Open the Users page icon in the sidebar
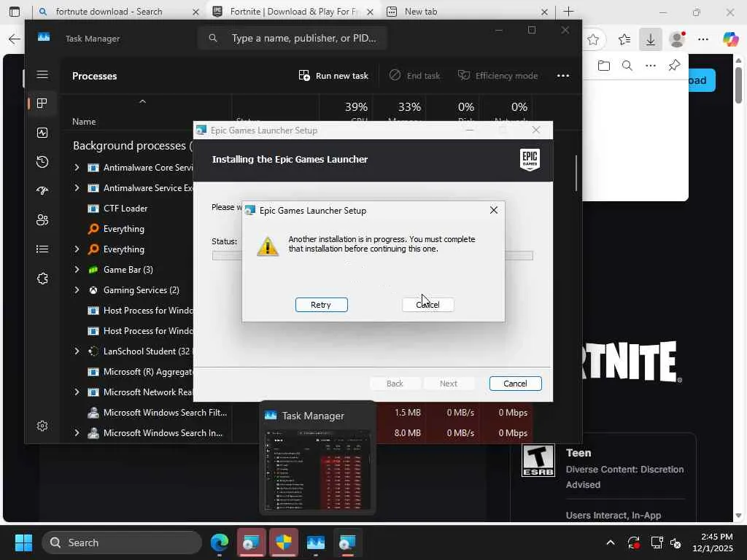The image size is (747, 560). tap(42, 220)
